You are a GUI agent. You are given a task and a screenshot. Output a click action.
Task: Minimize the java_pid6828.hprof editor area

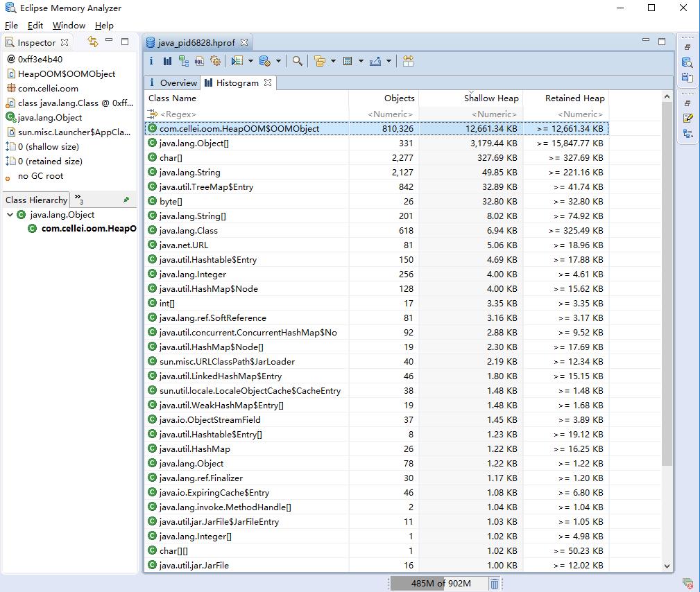(645, 40)
